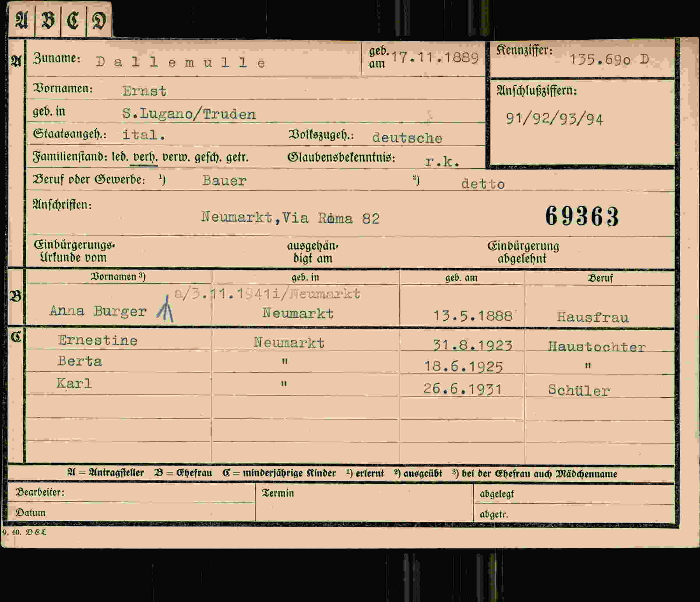Click the "Volkszugeh.:" label
This screenshot has height=602, width=700.
tap(321, 135)
